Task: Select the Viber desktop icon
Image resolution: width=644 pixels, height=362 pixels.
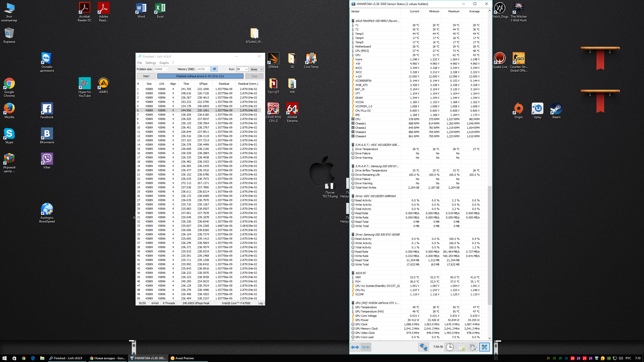Action: (47, 161)
